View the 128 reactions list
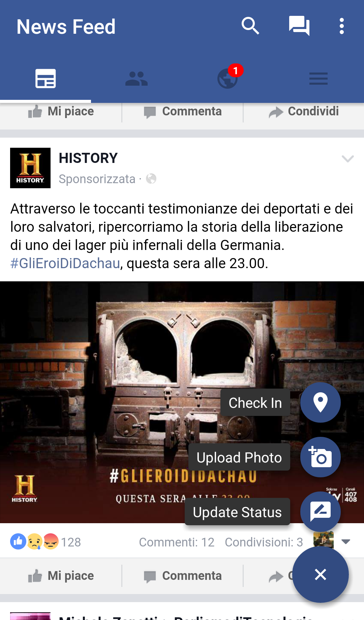 tap(45, 542)
